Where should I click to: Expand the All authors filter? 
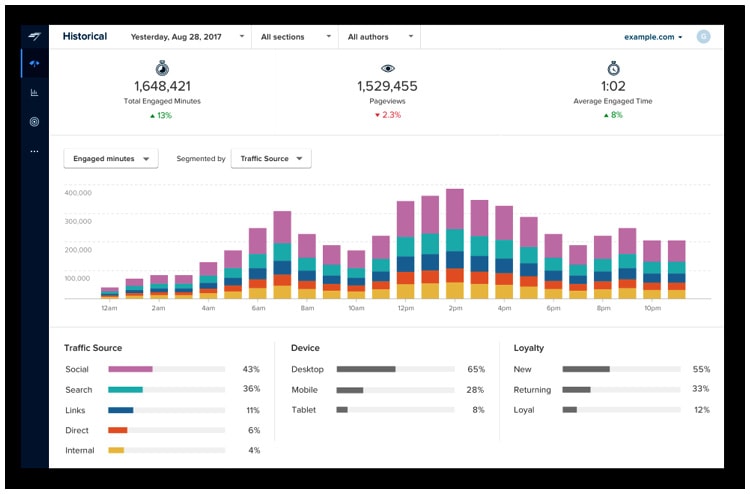[380, 37]
